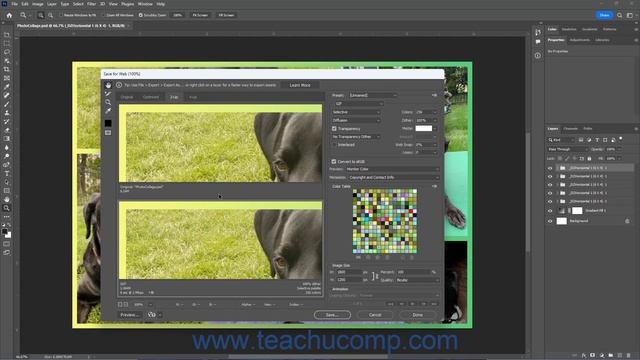Toggle constrain proportions link in Image Size

(x=374, y=276)
